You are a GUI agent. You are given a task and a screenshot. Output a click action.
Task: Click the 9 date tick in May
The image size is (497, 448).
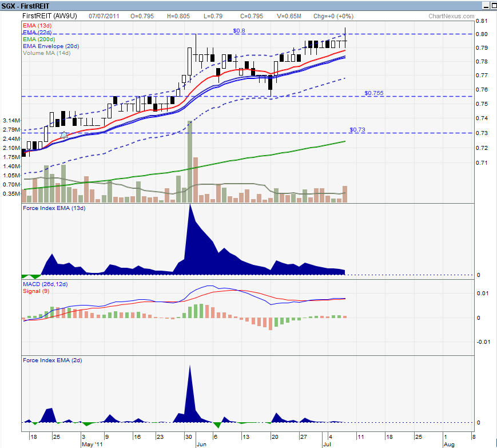(x=107, y=437)
